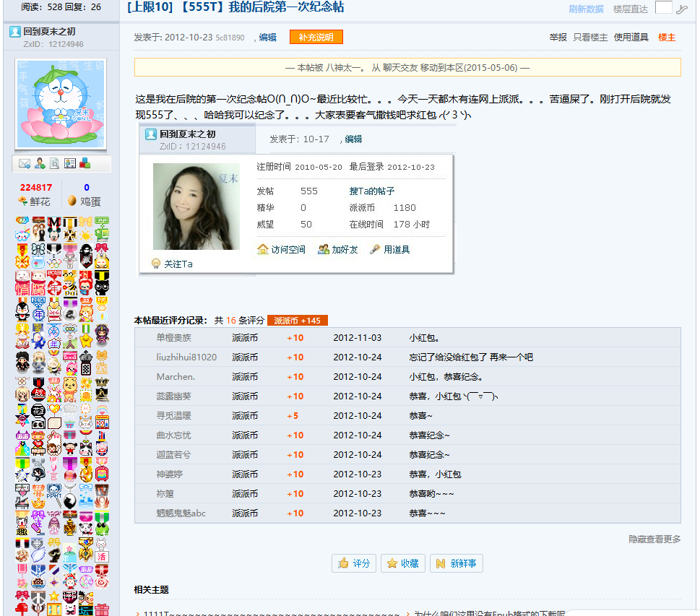This screenshot has width=700, height=616.
Task: Report the post via 举报
Action: [558, 38]
